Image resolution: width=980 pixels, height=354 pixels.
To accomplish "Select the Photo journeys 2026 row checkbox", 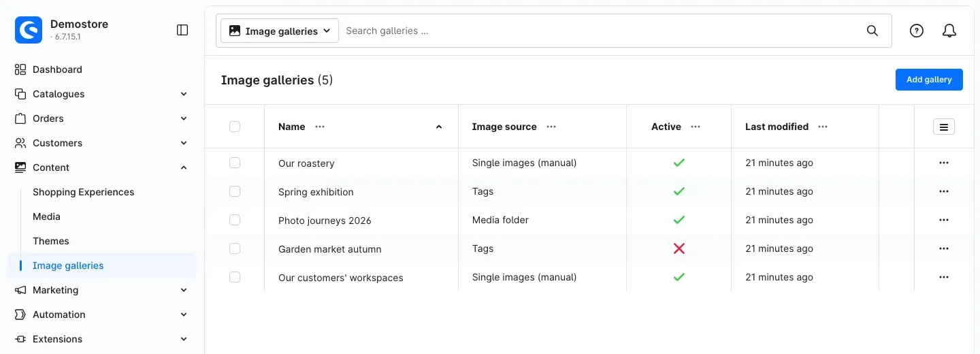I will point(235,220).
